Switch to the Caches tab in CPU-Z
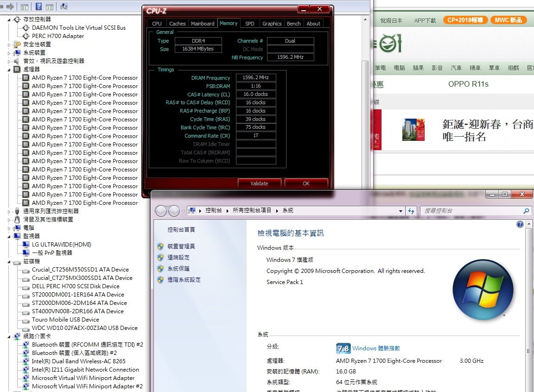This screenshot has width=534, height=392. (178, 24)
